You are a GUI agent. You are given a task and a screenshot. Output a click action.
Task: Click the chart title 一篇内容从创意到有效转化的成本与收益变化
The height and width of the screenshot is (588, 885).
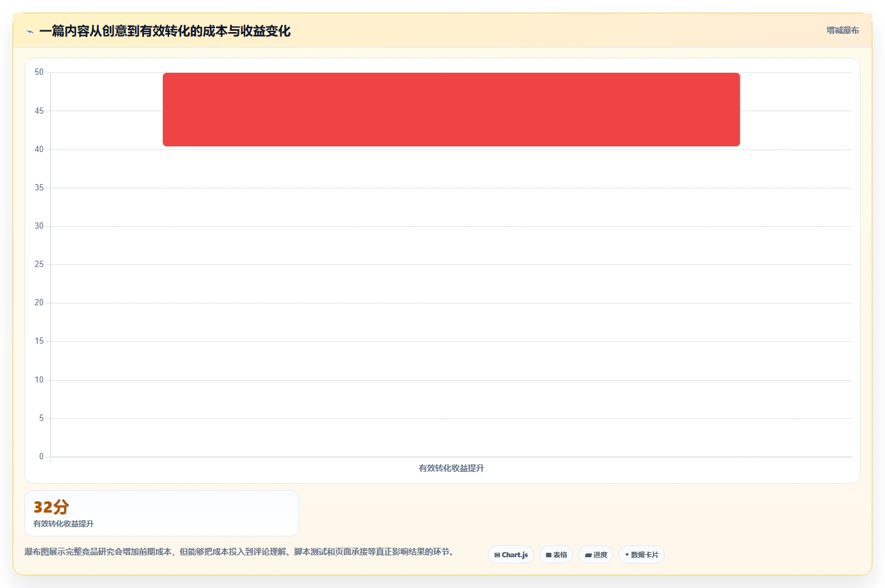(x=165, y=31)
